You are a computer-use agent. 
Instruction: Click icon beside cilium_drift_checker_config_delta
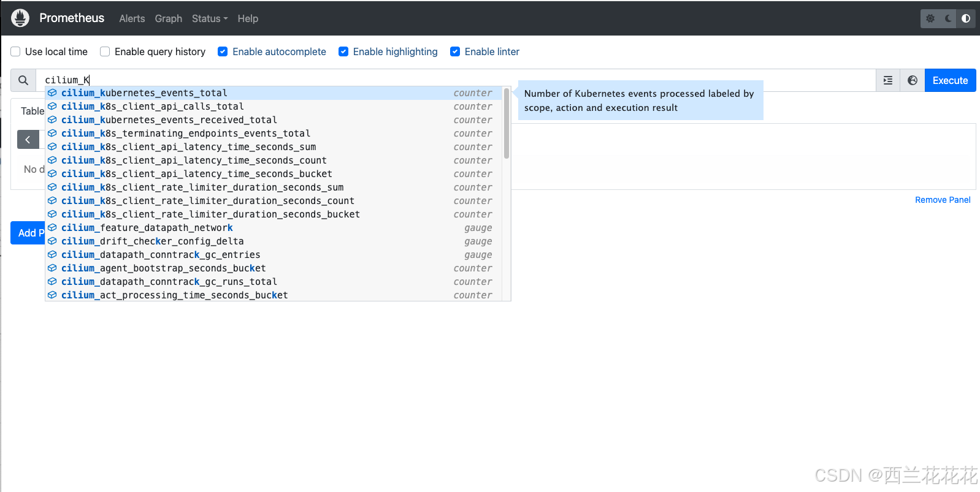pos(53,241)
